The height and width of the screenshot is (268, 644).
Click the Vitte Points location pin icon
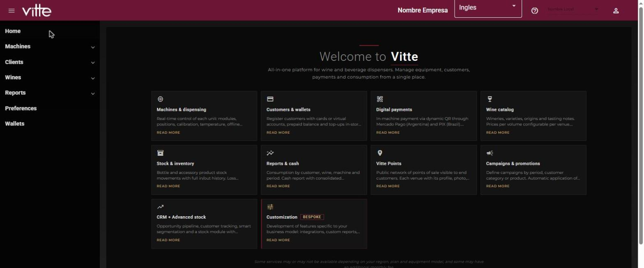379,153
